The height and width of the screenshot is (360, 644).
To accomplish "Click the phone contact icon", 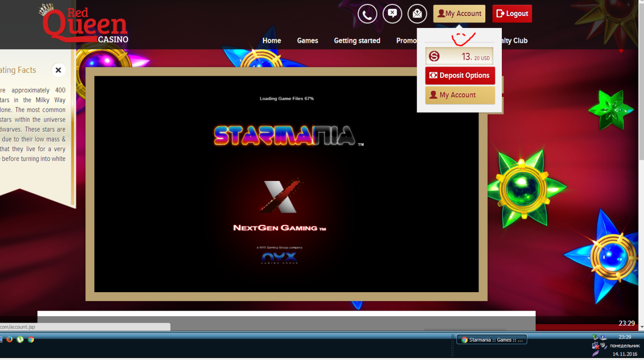I will click(367, 14).
